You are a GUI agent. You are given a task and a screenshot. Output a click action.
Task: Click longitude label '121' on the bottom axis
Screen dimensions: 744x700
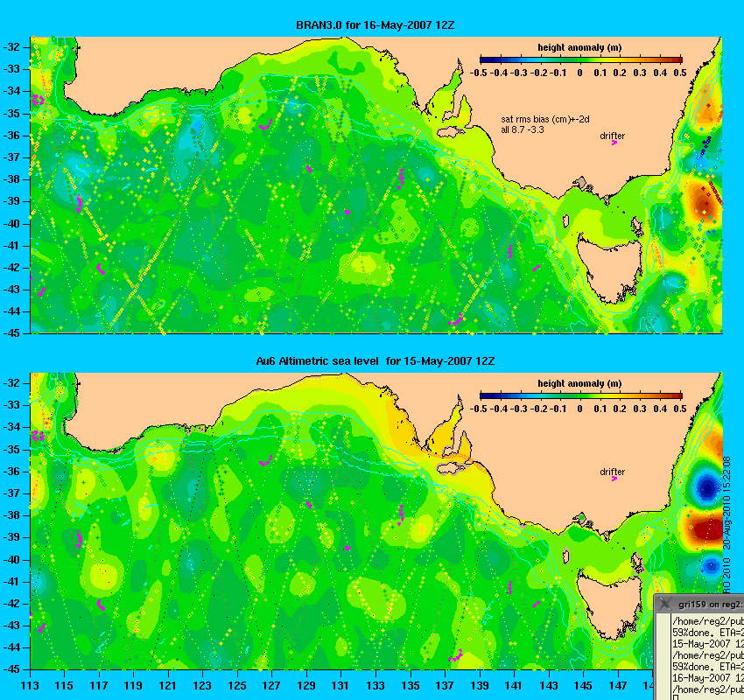click(168, 686)
